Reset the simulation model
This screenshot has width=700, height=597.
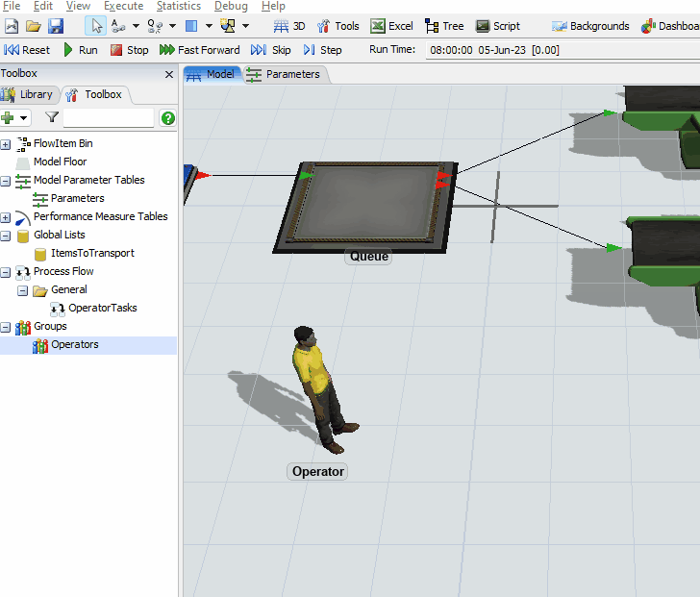27,50
